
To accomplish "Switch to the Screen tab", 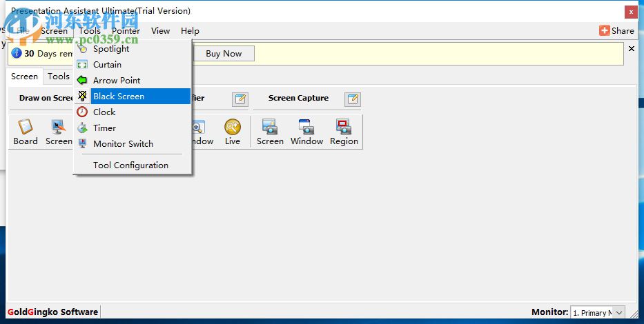I will tap(25, 77).
